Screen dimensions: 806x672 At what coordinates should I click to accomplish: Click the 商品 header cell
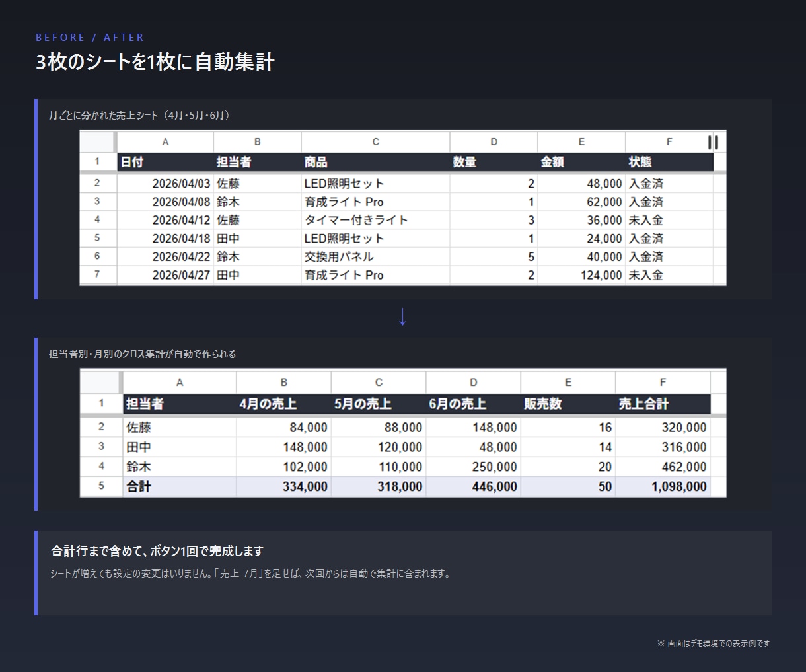click(375, 162)
